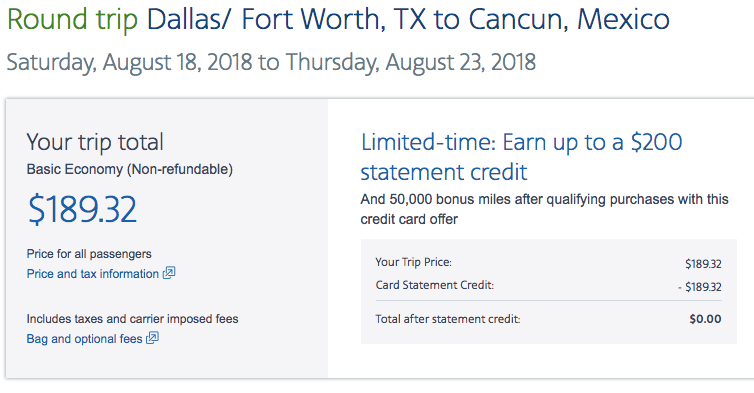Open the Bag and optional fees link

click(x=84, y=339)
